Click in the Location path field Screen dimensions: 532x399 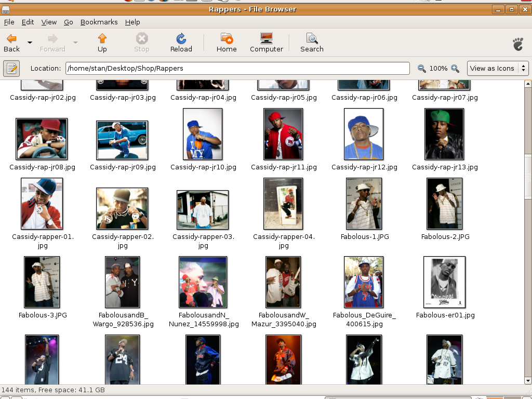237,68
